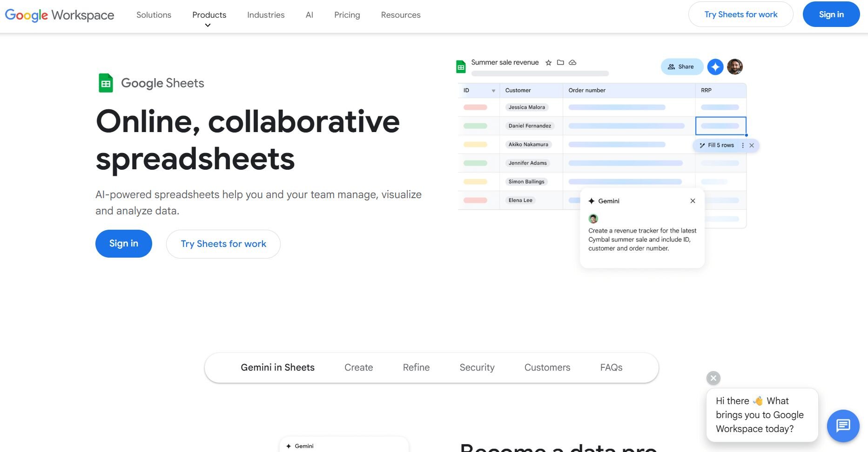Screen dimensions: 868x452
Task: Star the Summer sale revenue spreadsheet
Action: 549,62
